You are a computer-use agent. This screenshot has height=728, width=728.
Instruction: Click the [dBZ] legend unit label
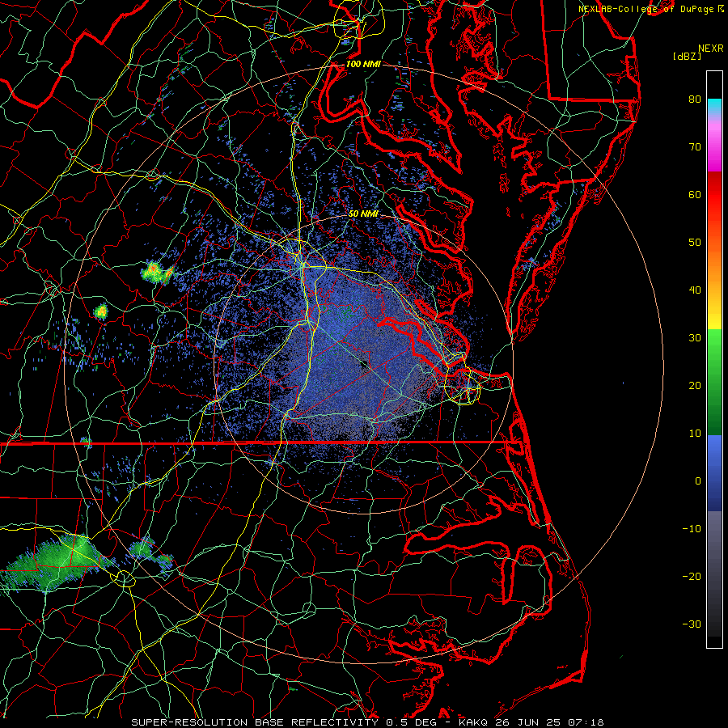pyautogui.click(x=687, y=57)
